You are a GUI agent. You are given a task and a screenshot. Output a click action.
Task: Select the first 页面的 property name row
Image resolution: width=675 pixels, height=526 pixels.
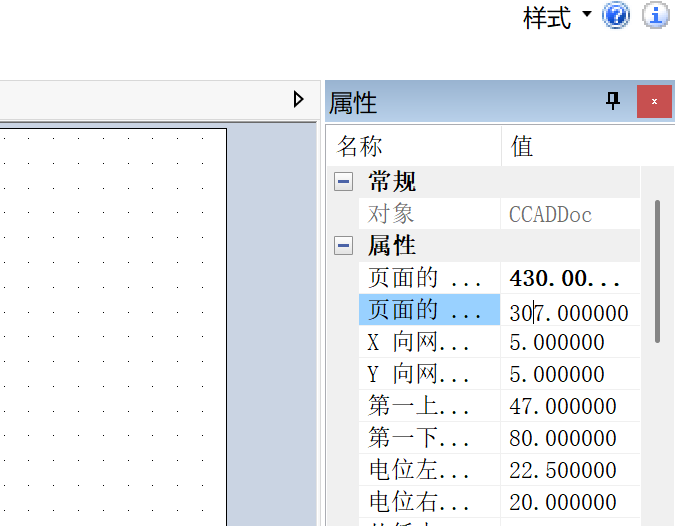pyautogui.click(x=429, y=278)
